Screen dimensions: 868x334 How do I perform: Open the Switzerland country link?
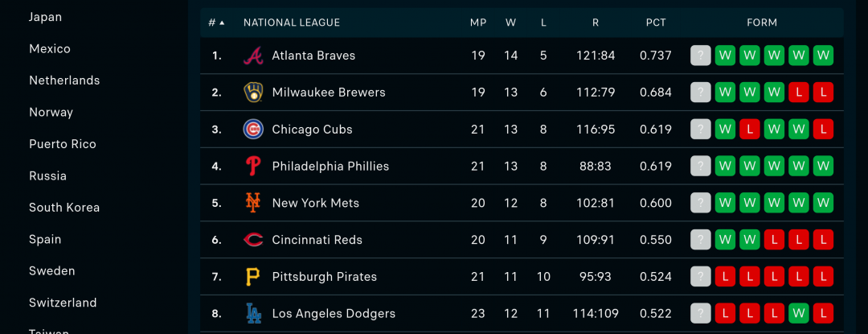63,303
